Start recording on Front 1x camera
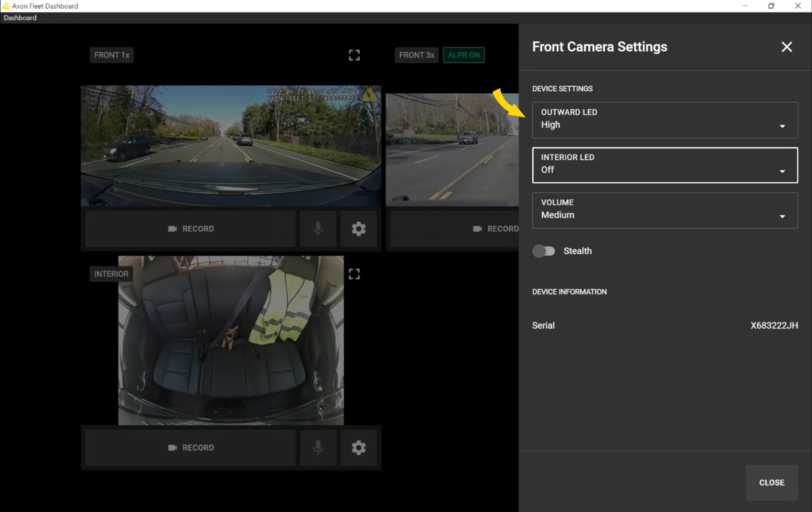This screenshot has width=812, height=512. [x=191, y=229]
